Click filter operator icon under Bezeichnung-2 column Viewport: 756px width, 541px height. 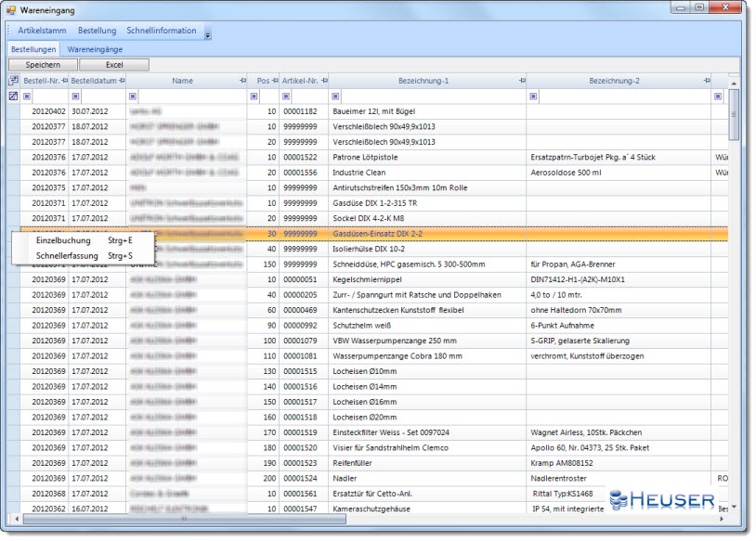533,96
